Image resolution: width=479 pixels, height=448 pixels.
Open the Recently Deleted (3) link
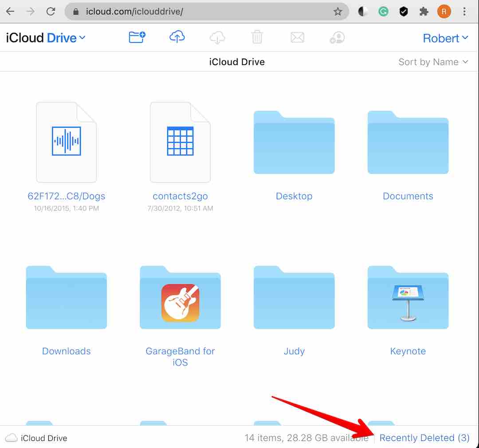click(424, 438)
